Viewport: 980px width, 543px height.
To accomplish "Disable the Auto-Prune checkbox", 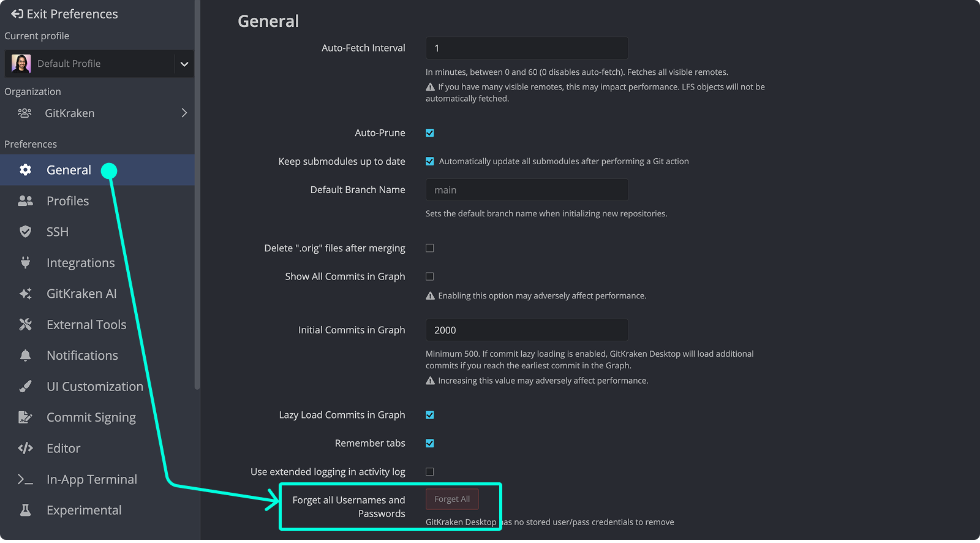I will pos(430,132).
